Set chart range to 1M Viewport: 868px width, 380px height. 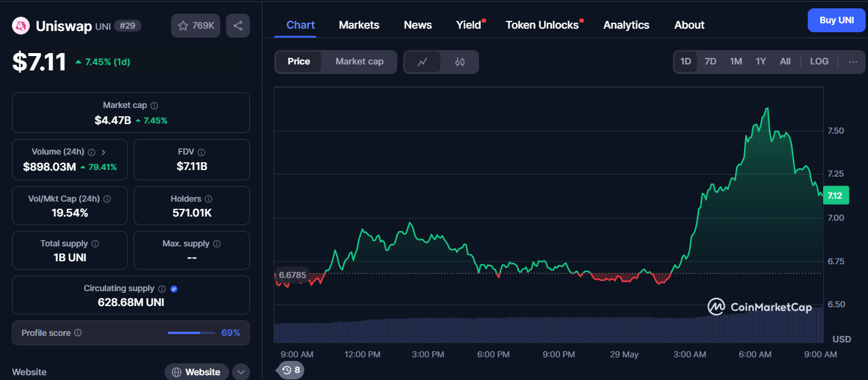(x=736, y=61)
